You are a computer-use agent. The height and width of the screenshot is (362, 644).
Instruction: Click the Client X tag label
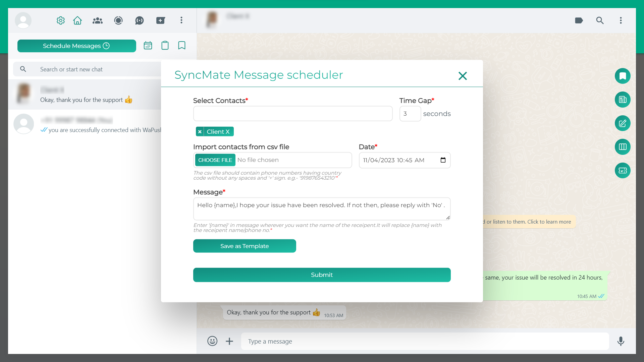click(x=218, y=132)
